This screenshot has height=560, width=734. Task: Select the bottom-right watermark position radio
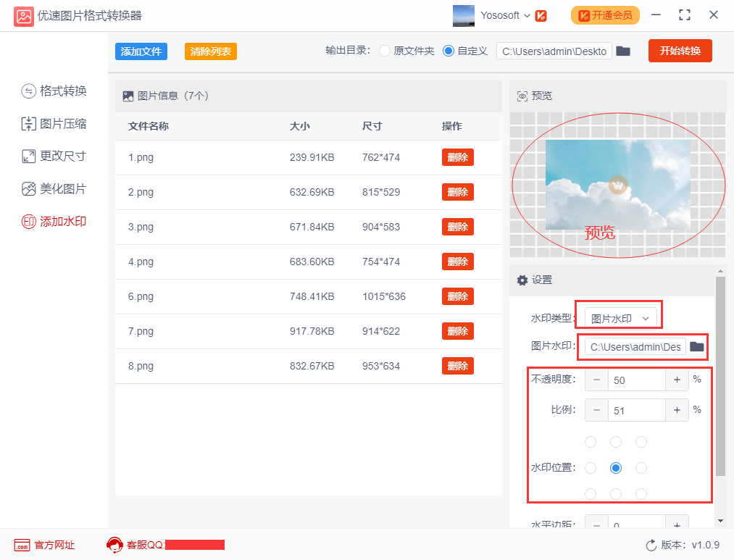(x=641, y=493)
